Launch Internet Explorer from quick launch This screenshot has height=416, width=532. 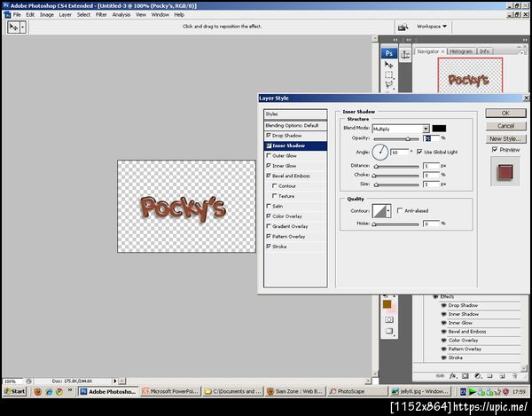[49, 391]
